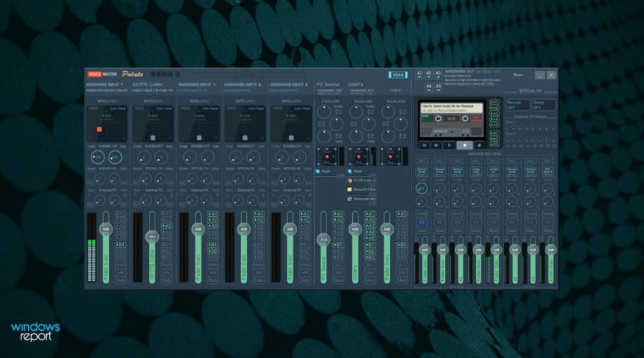
Task: Open A4 hardware output device selector
Action: click(x=429, y=87)
